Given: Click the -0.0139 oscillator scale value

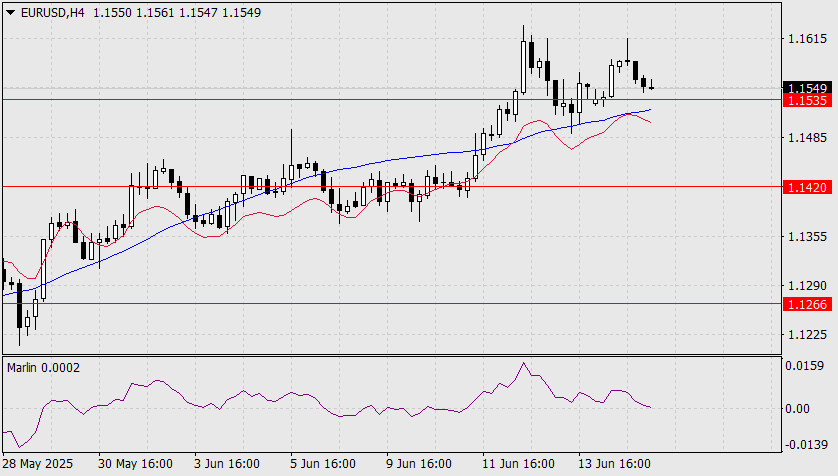Looking at the screenshot, I should [806, 444].
